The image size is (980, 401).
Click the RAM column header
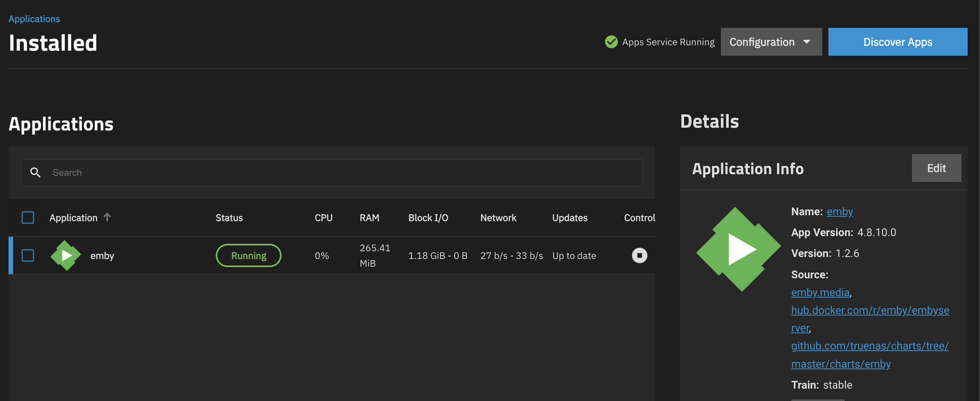369,218
